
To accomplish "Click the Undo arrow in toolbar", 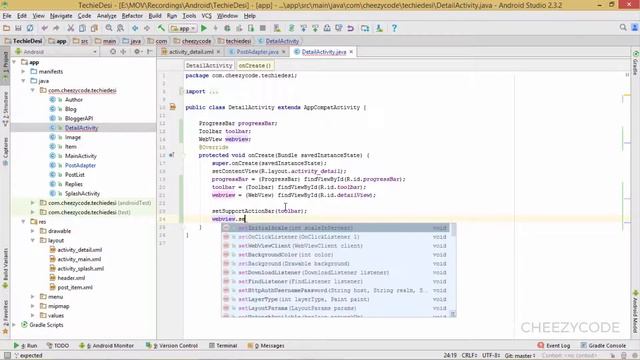I will 44,28.
